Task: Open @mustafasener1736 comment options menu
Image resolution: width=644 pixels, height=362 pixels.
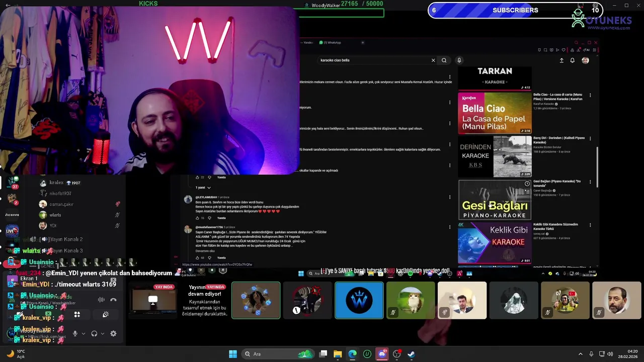Action: 450,227
